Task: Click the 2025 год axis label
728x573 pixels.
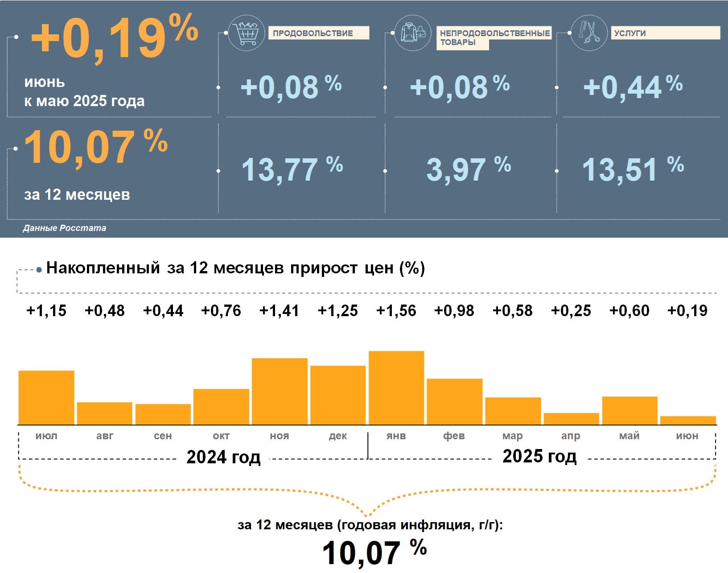Action: click(x=539, y=456)
